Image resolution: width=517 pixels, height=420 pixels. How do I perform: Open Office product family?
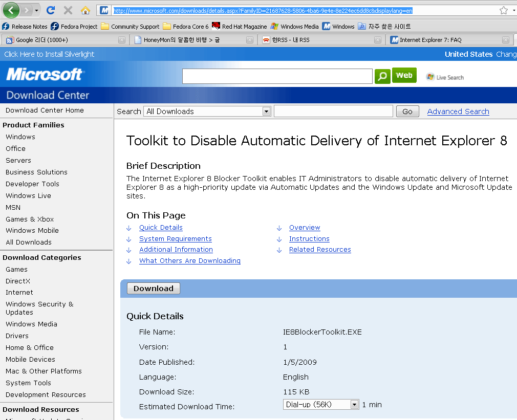pos(15,148)
